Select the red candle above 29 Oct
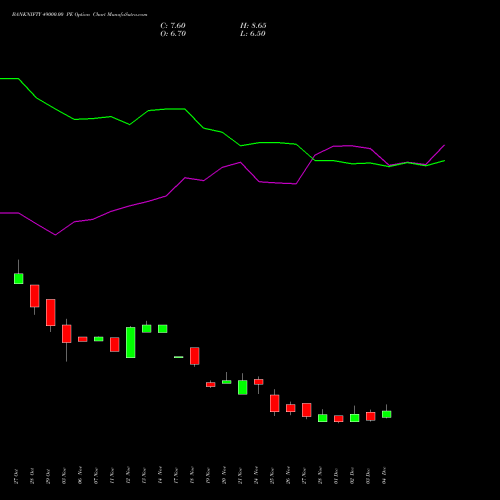Screen dimensions: 500x500 point(51,313)
